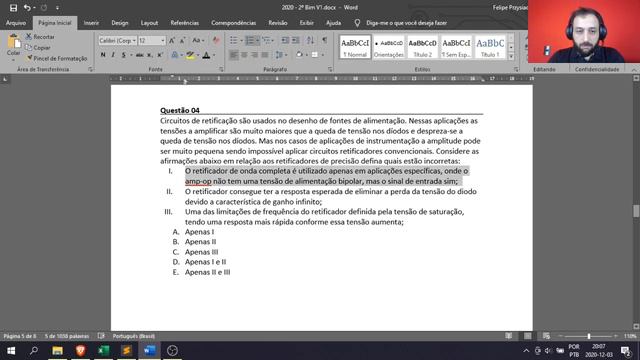The image size is (640, 360).
Task: Click the Undo arrow icon
Action: pyautogui.click(x=27, y=7)
